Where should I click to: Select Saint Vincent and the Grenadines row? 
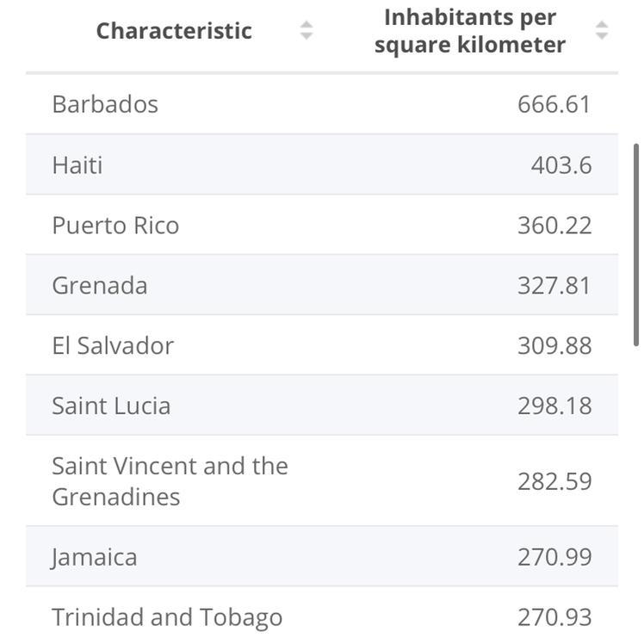click(x=322, y=481)
